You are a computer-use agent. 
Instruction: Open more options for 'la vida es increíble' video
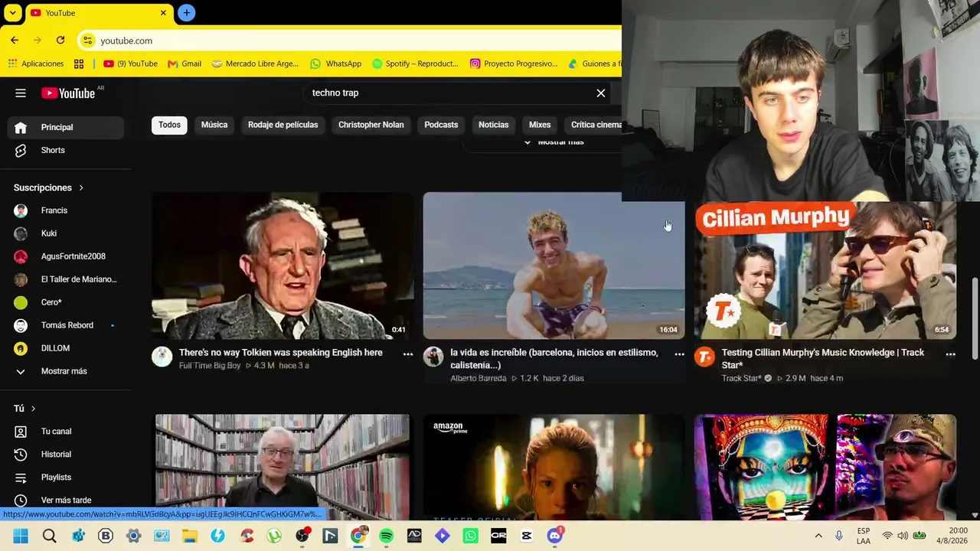pyautogui.click(x=679, y=354)
